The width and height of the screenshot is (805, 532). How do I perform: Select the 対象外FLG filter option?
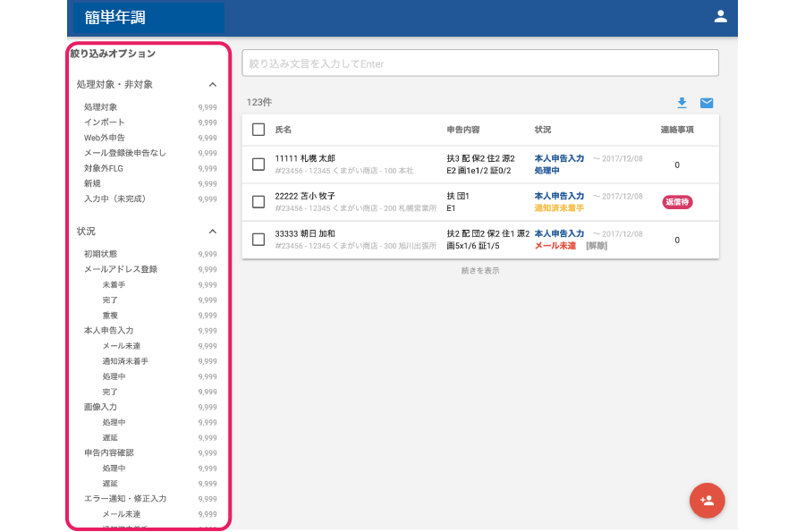[x=106, y=168]
